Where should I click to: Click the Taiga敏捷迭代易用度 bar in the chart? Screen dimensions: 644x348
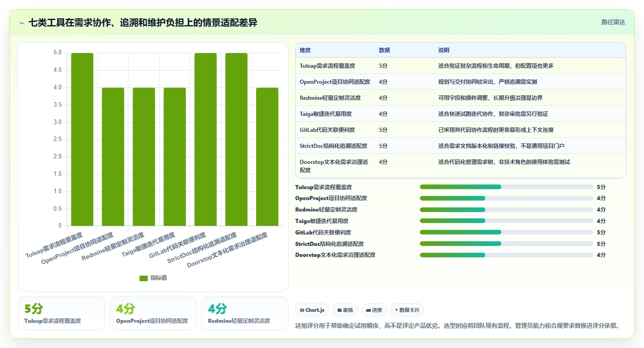coord(175,157)
